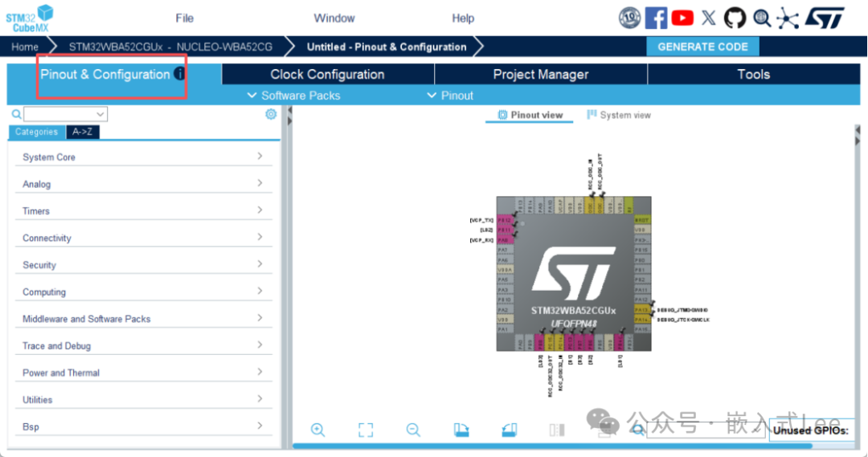Click the horizontal scrollbar under pinout view
Image resolution: width=868 pixels, height=457 pixels.
pyautogui.click(x=552, y=446)
